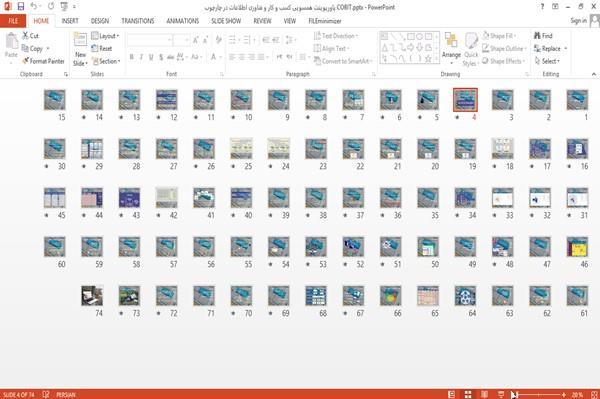600x399 pixels.
Task: Open the FILE tab
Action: click(13, 21)
